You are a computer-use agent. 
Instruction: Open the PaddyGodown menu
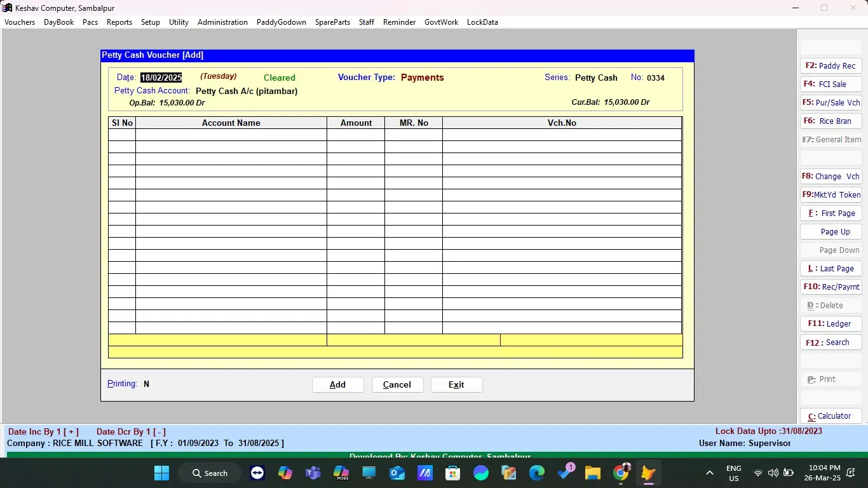[281, 22]
